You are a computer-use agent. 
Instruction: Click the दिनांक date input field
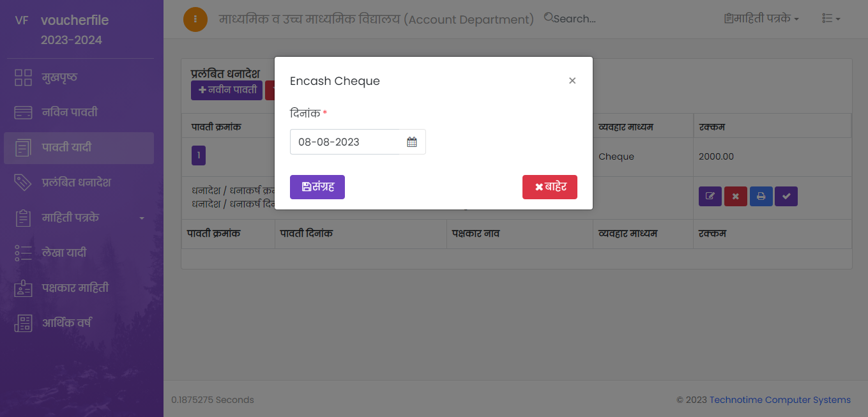coord(345,142)
